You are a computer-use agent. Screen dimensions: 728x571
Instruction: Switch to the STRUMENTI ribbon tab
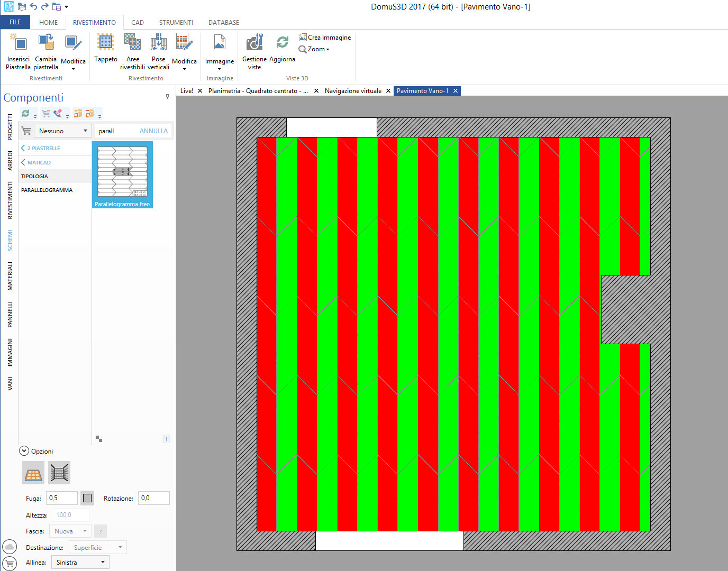tap(176, 23)
